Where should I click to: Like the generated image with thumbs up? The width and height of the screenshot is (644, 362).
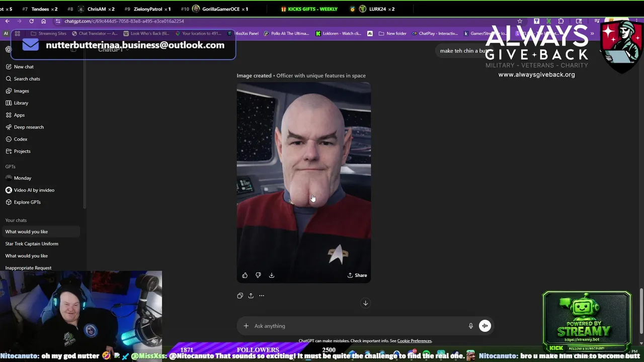[245, 276]
